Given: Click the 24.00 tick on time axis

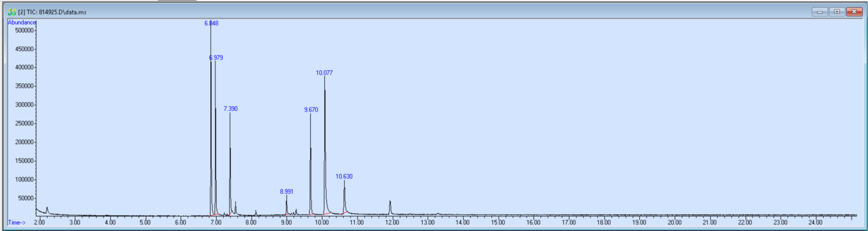Looking at the screenshot, I should coord(815,222).
